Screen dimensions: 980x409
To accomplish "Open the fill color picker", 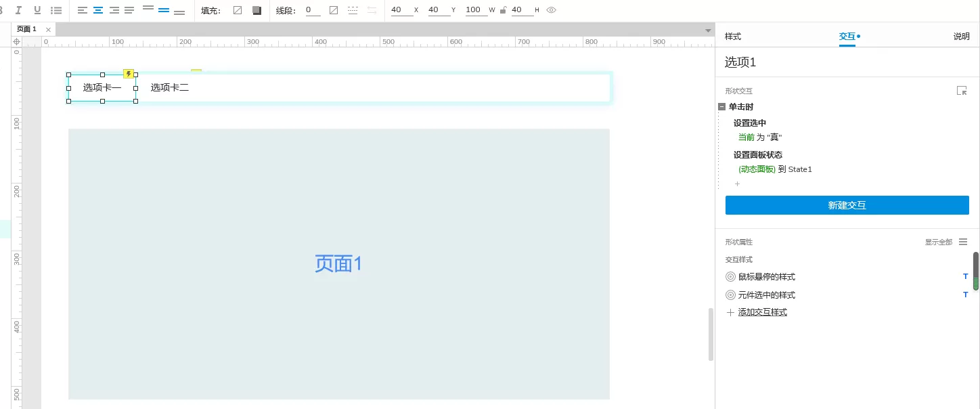I will [238, 10].
